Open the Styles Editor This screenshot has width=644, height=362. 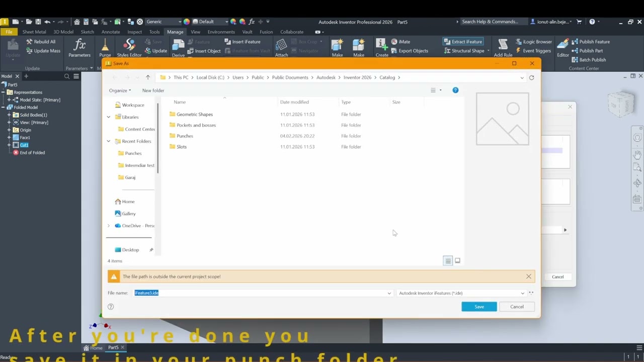pyautogui.click(x=129, y=48)
